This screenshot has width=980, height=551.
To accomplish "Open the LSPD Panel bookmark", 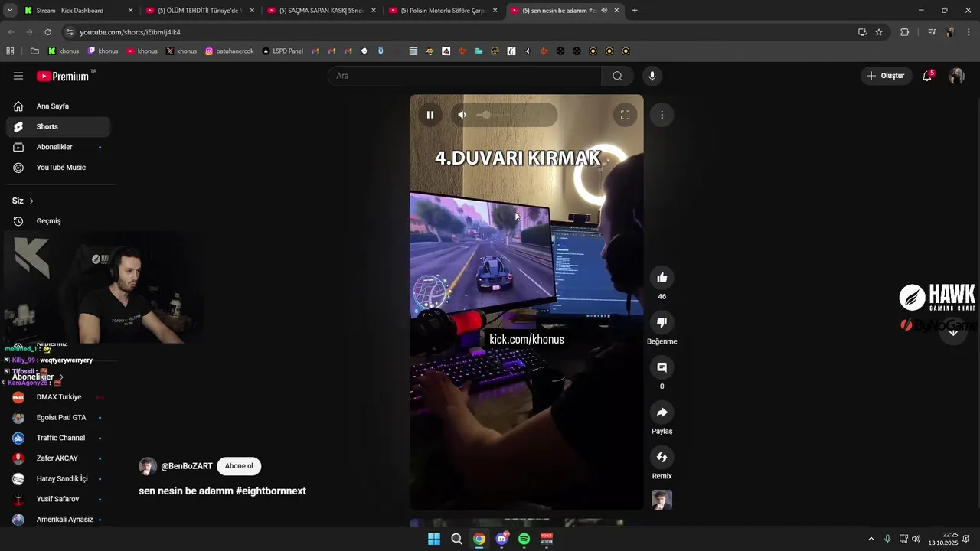I will pos(283,51).
